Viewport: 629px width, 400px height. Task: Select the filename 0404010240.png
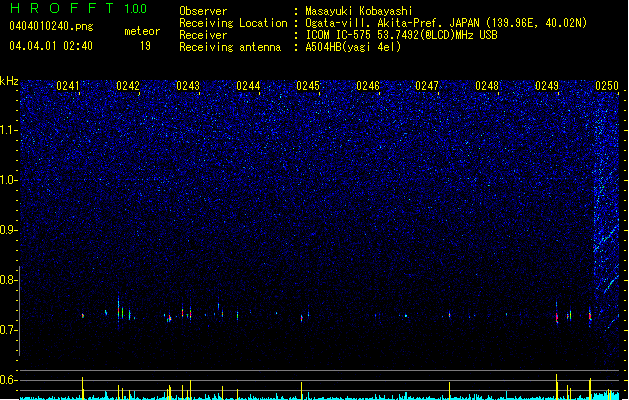coord(51,26)
